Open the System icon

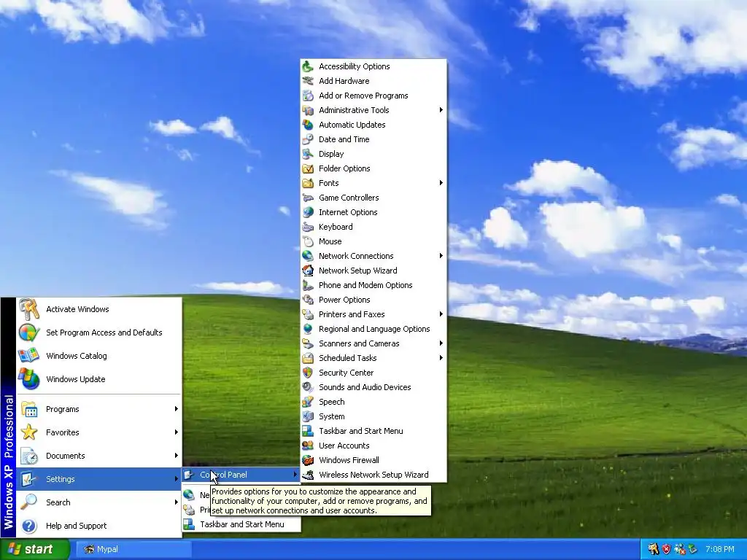308,416
